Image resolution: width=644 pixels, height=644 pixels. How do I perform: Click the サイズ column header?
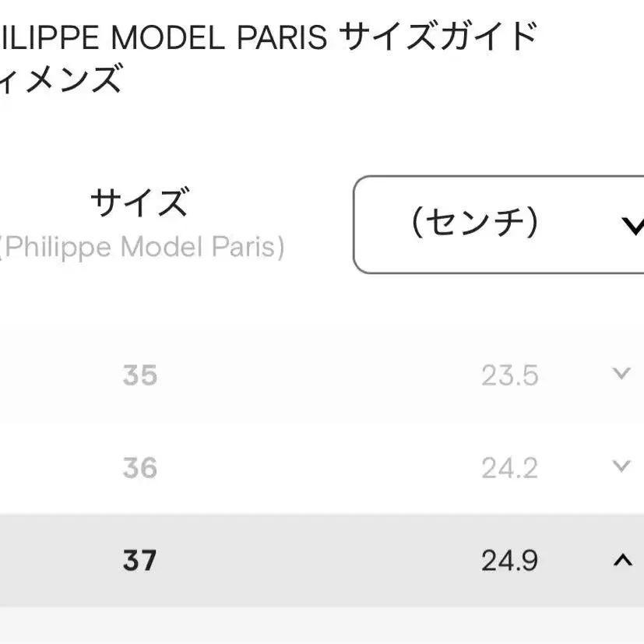click(140, 202)
